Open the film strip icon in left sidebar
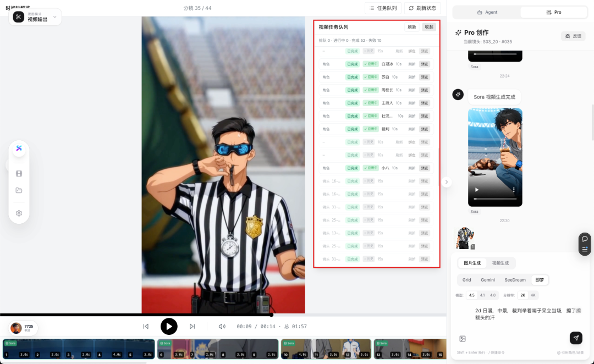This screenshot has width=594, height=364. coord(19,174)
